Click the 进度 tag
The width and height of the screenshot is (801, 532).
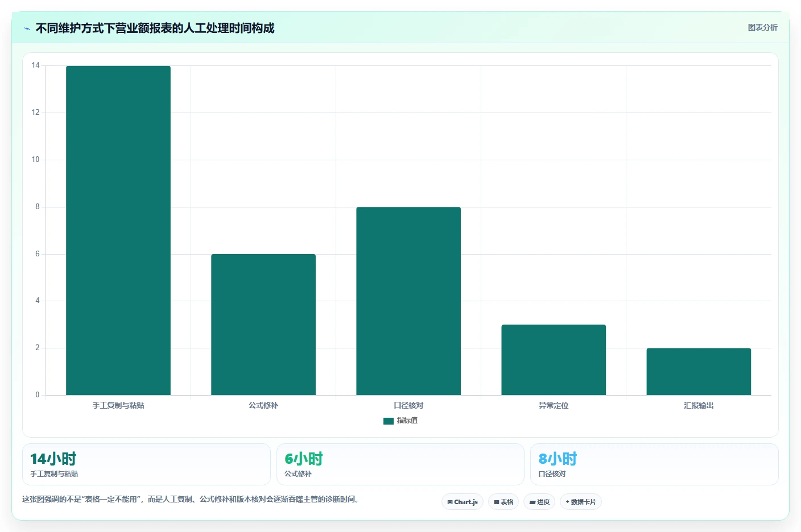[539, 502]
